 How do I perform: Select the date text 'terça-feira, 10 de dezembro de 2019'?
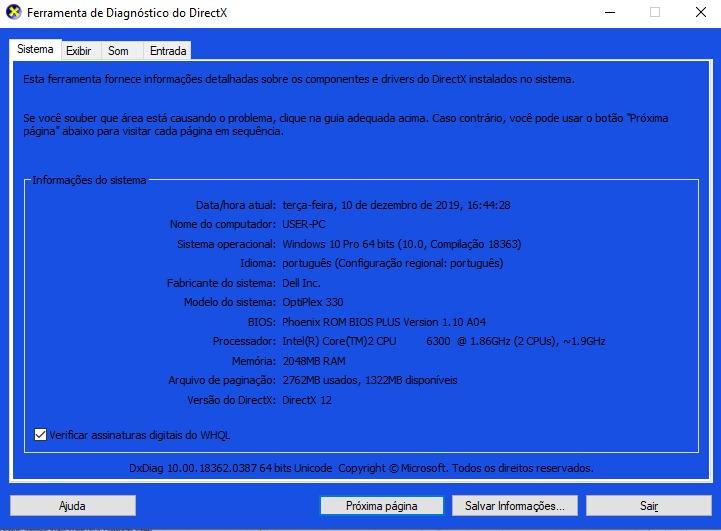coord(372,205)
